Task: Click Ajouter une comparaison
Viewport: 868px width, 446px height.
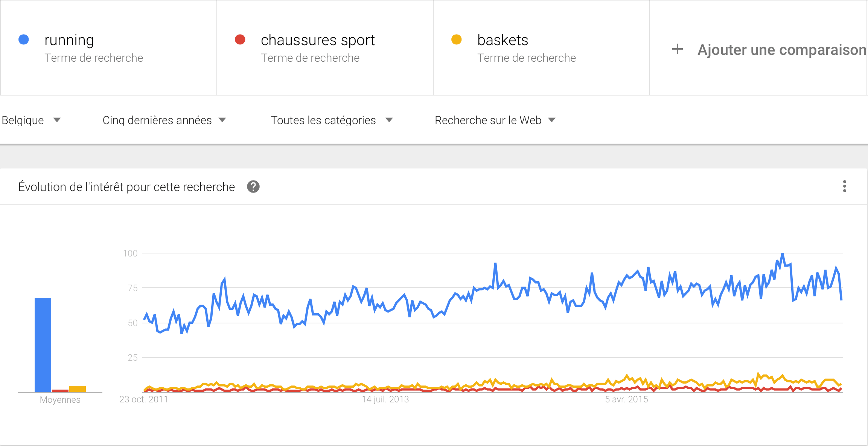Action: tap(781, 50)
